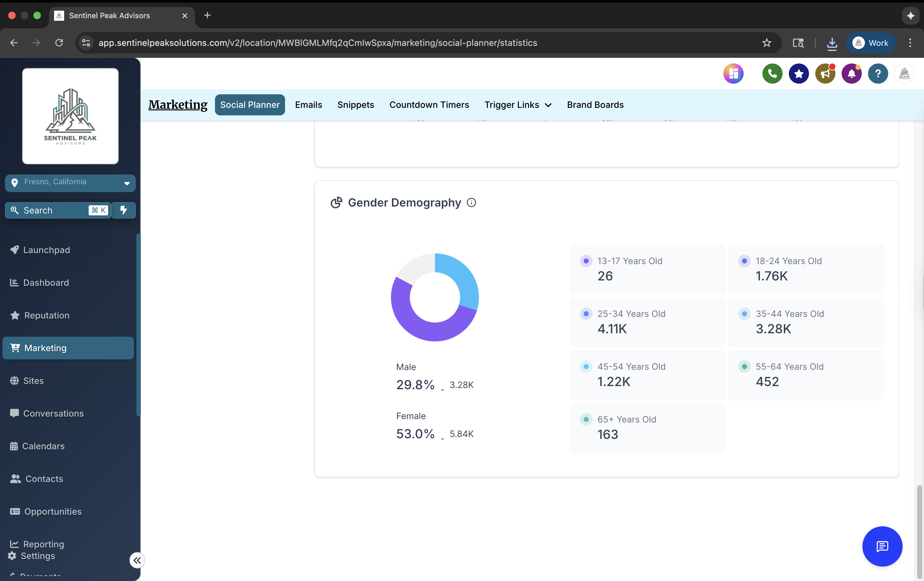Click the browser back arrow

coord(14,42)
